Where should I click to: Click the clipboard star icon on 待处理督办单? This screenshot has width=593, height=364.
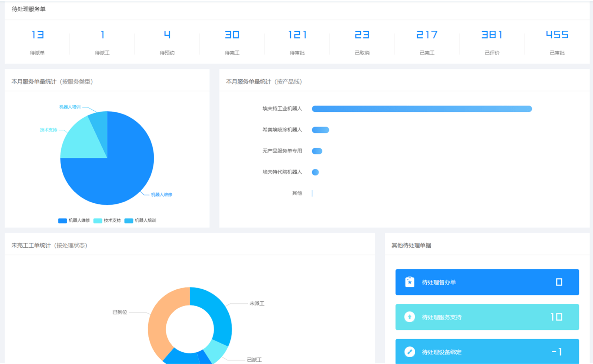[x=409, y=282]
